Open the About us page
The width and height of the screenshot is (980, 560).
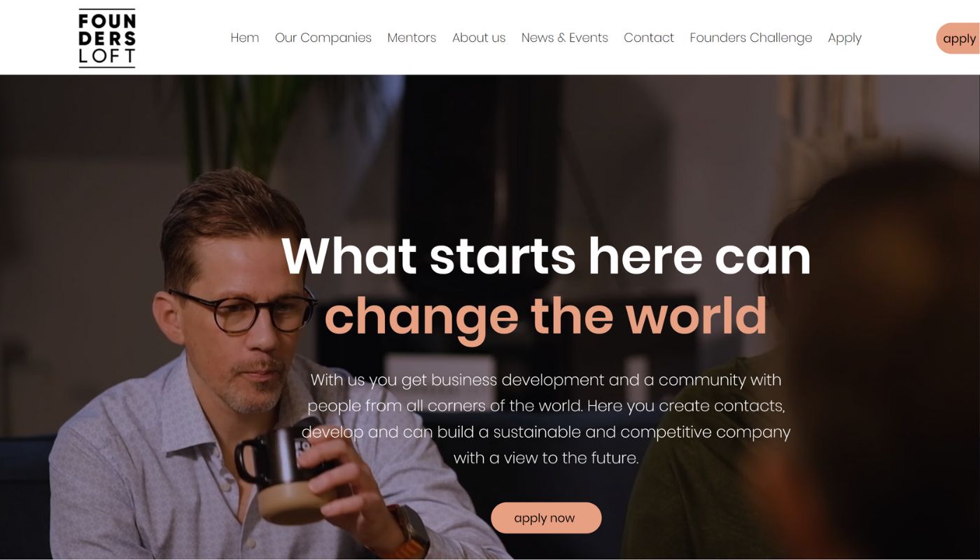(479, 38)
